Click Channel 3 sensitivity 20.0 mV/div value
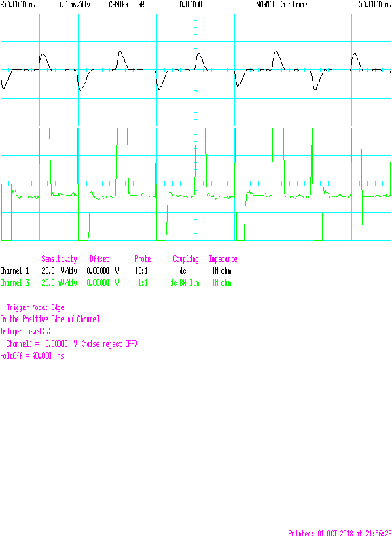Image resolution: width=392 pixels, height=537 pixels. (x=59, y=283)
